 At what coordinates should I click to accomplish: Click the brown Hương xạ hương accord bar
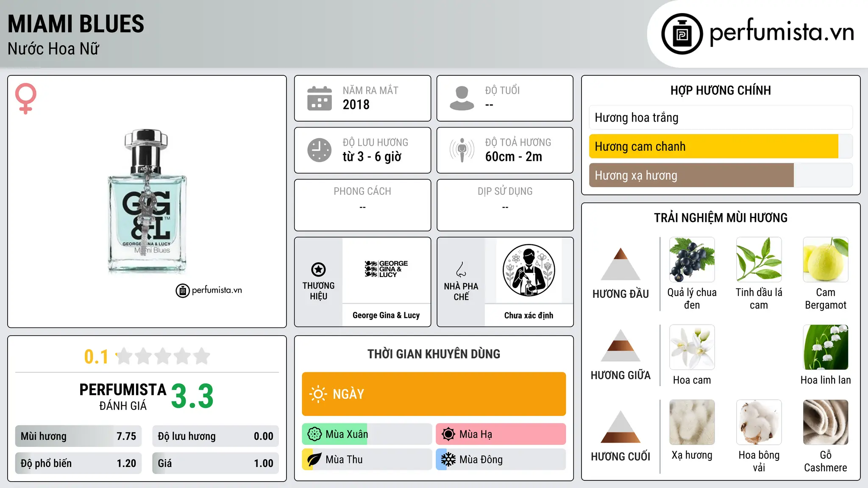click(x=721, y=175)
